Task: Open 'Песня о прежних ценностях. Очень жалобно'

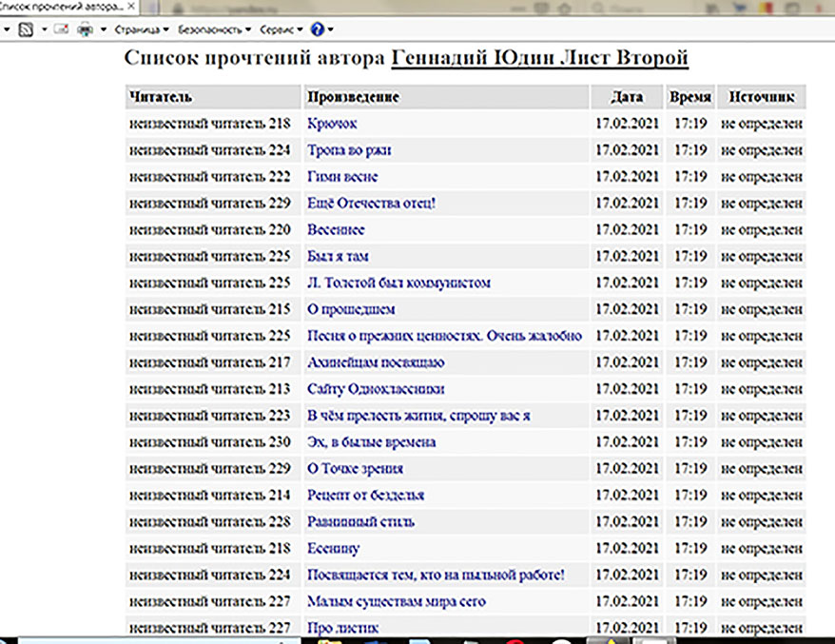Action: click(445, 336)
